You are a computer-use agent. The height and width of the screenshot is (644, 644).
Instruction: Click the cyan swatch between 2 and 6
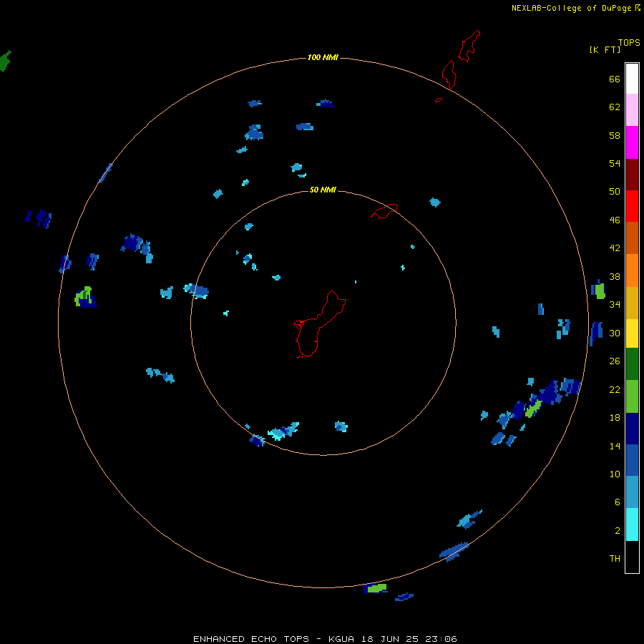tap(632, 525)
